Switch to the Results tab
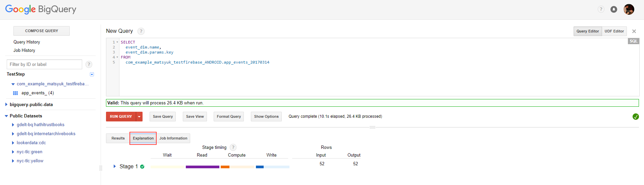This screenshot has width=644, height=185. tap(118, 138)
